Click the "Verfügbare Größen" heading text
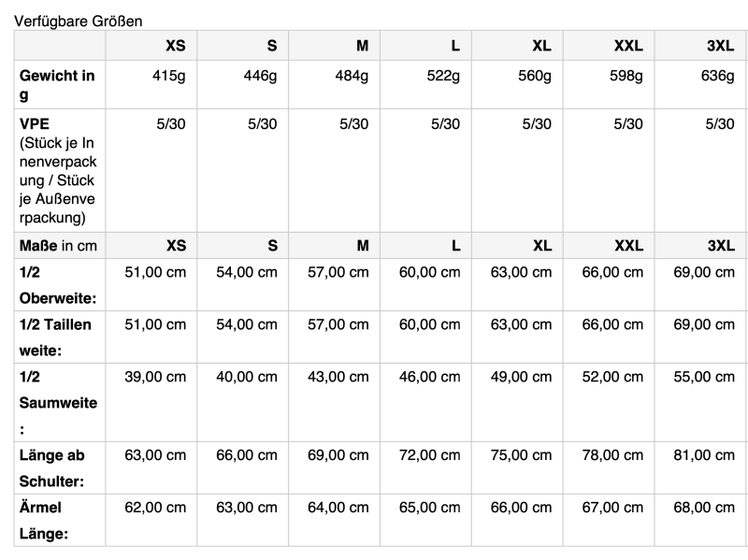Image resolution: width=748 pixels, height=560 pixels. coord(77,19)
